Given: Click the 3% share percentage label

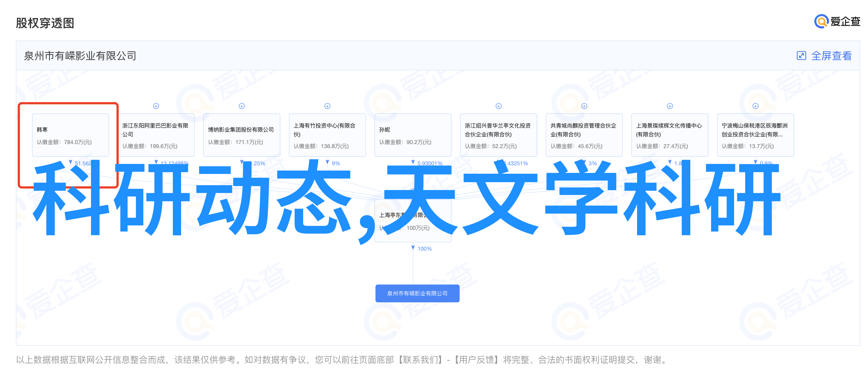Looking at the screenshot, I should click(593, 163).
